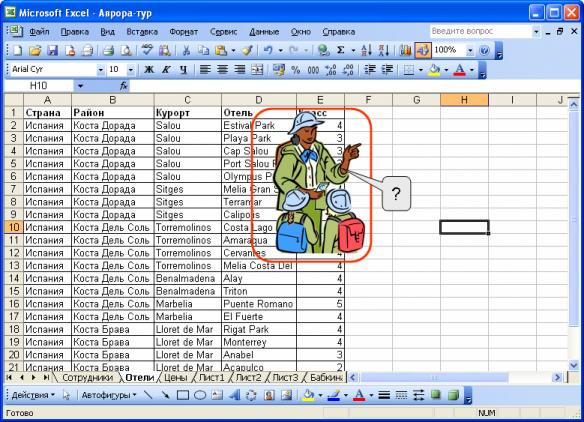Open the font color dropdown arrow in formatting toolbar
This screenshot has width=584, height=422.
pyautogui.click(x=472, y=70)
